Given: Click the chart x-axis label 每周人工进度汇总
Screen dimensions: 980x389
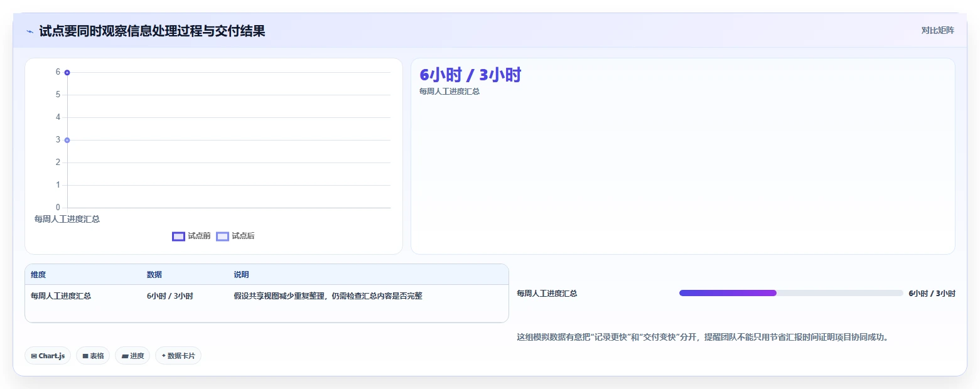Looking at the screenshot, I should [67, 219].
